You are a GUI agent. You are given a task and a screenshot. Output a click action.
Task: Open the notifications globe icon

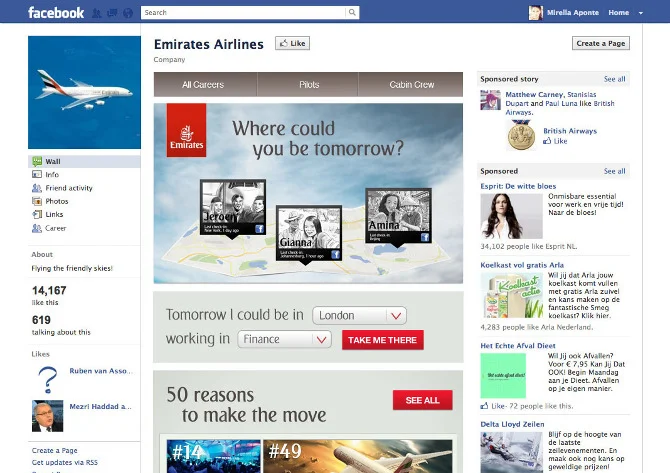128,13
